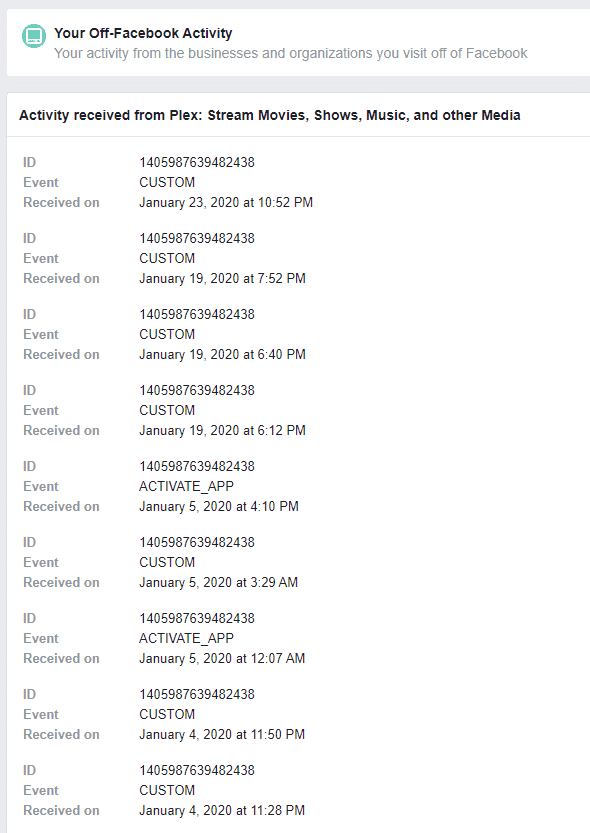The height and width of the screenshot is (833, 590).
Task: Click the ID number of the first activity entry
Action: tap(197, 162)
